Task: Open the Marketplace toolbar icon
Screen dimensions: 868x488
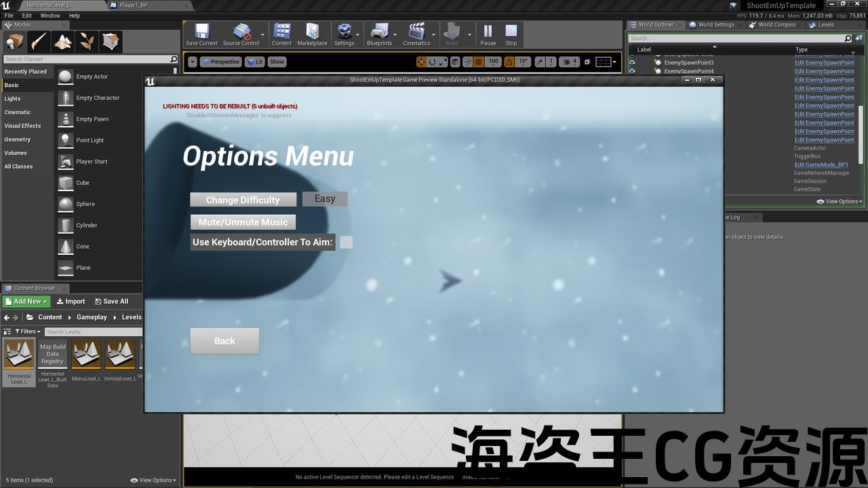Action: coord(312,34)
